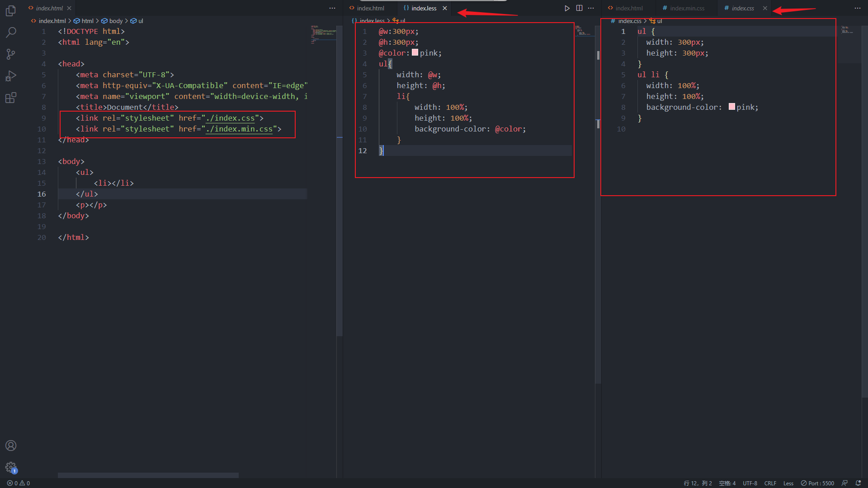Click the split editor icon
The image size is (868, 488).
coord(580,8)
